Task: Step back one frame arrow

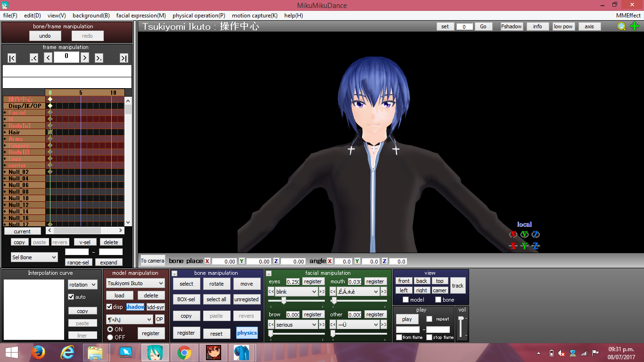Action: [x=48, y=58]
